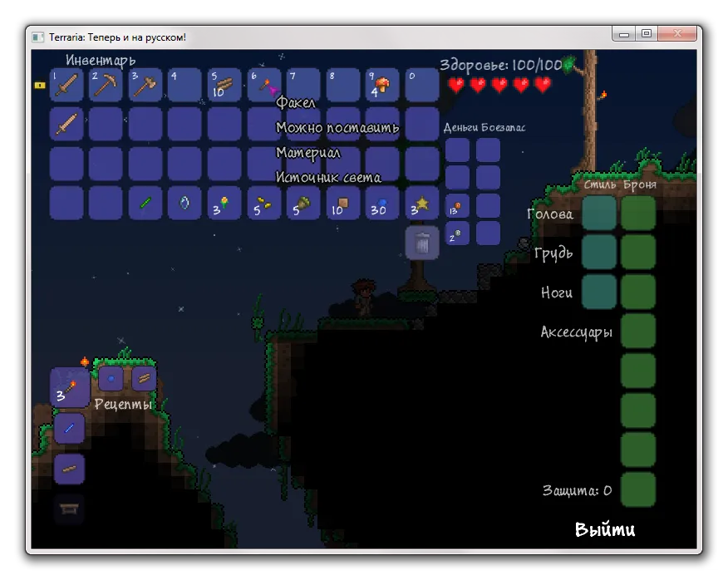Click the wood ingredient slot by Рецепты
This screenshot has height=580, width=728.
click(x=144, y=378)
